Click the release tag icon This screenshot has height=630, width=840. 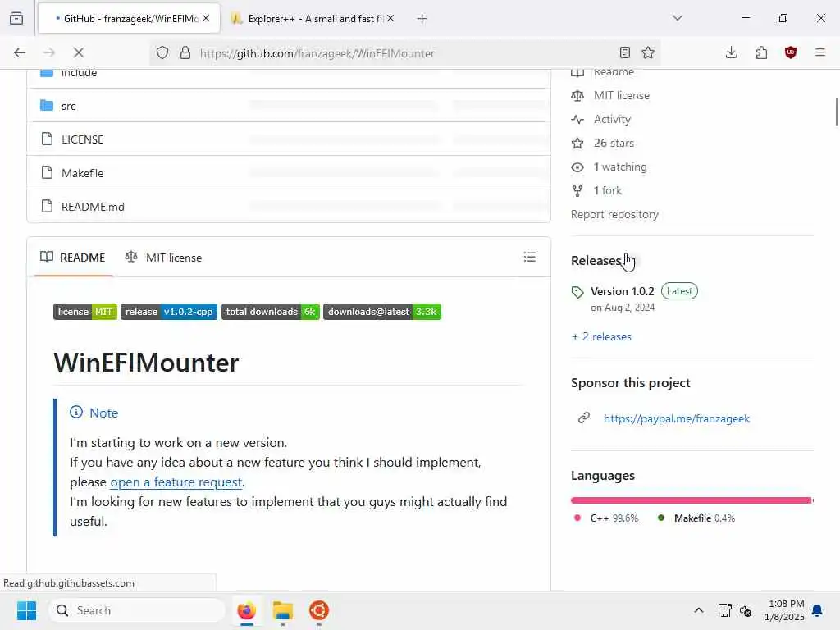(577, 292)
